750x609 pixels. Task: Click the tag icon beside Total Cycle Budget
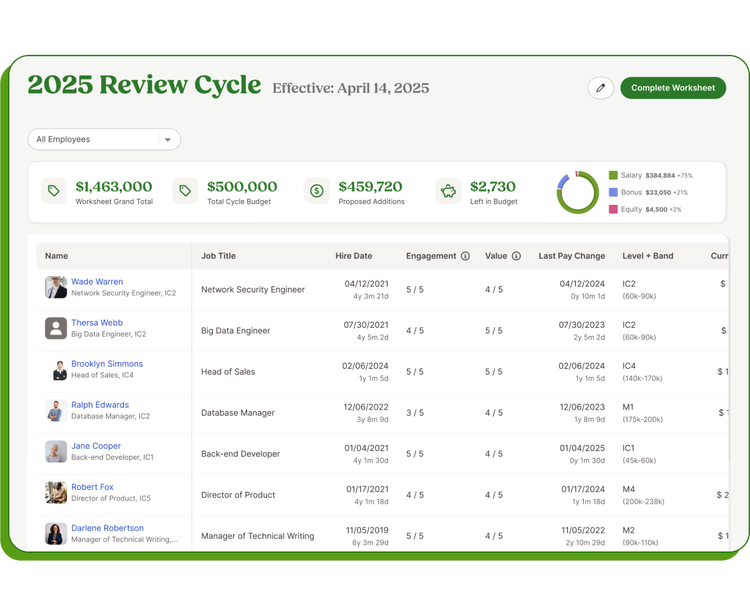point(185,191)
